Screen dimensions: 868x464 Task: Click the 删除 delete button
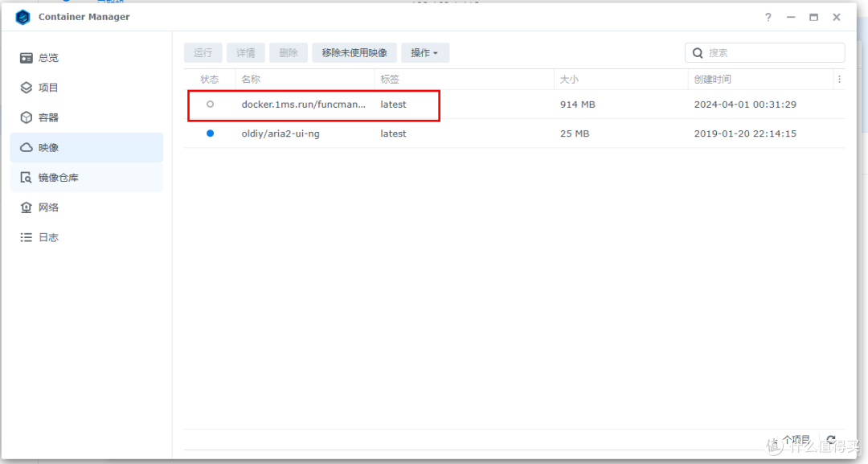pos(289,52)
